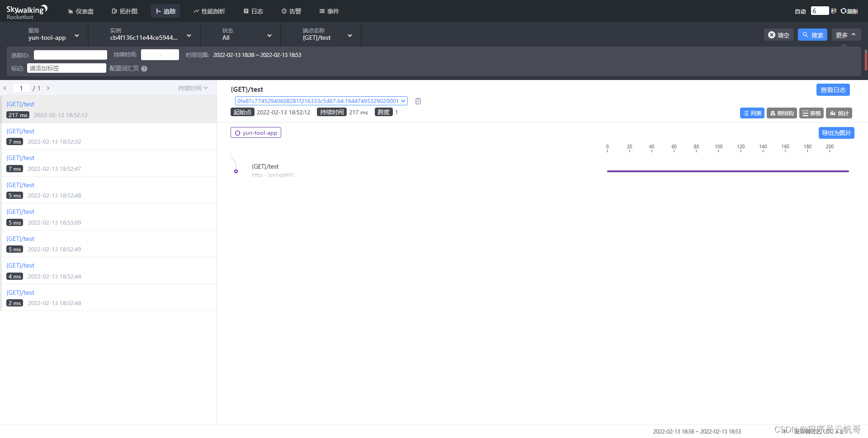The image size is (868, 438).
Task: Click the 跨度 span count label
Action: 383,112
